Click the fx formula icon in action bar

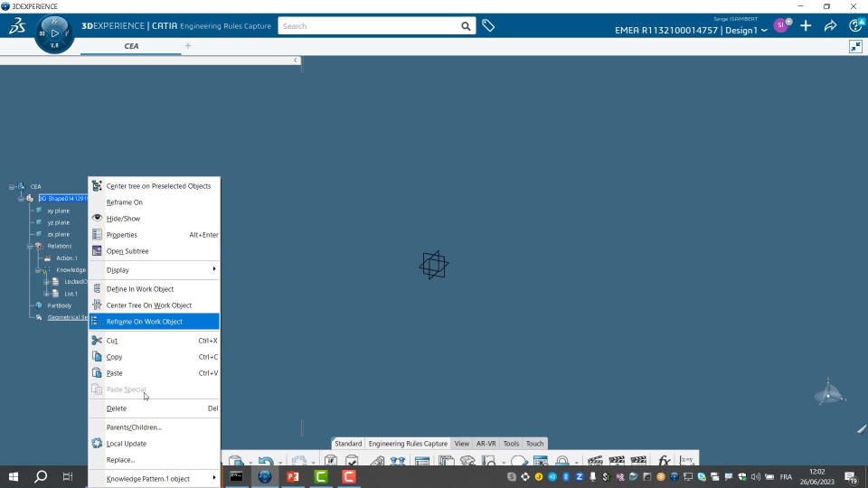click(664, 460)
